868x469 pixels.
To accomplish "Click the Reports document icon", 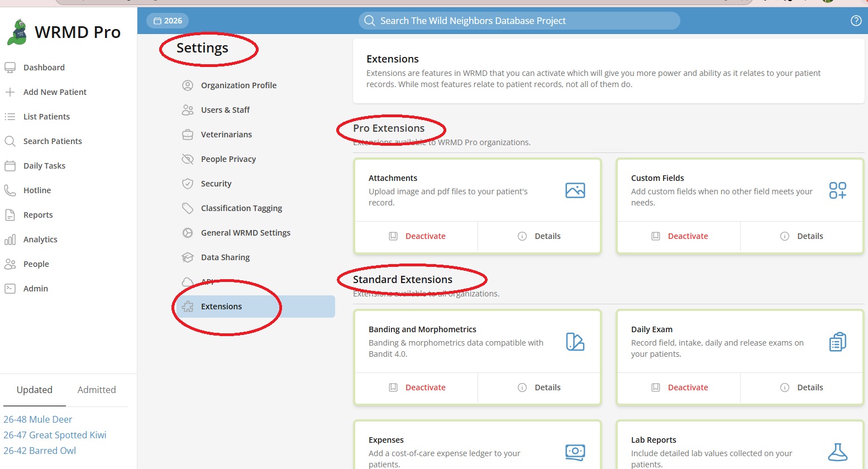I will tap(10, 215).
